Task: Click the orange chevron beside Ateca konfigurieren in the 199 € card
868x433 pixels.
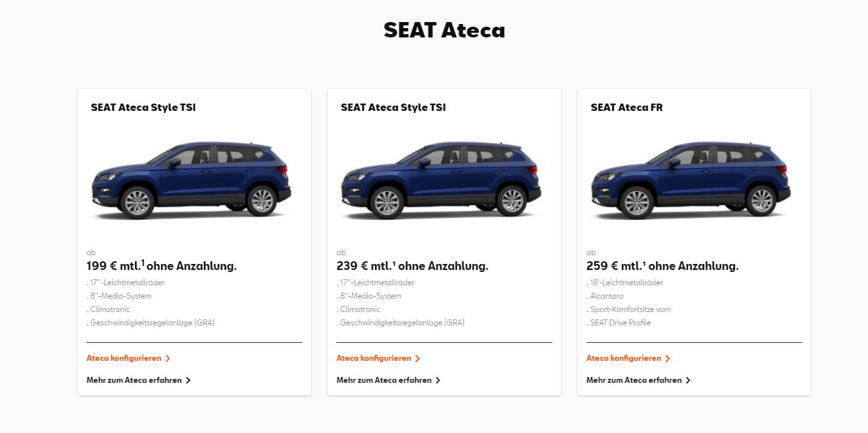Action: tap(168, 359)
